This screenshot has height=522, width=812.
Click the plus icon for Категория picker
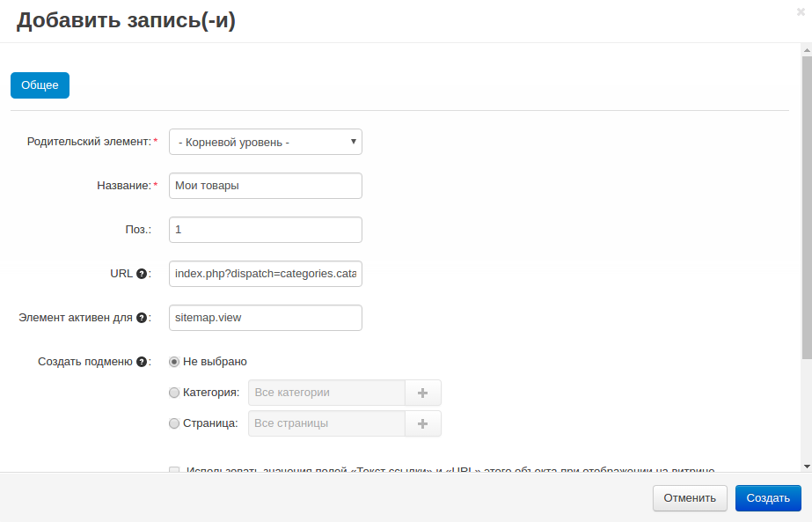coord(422,393)
